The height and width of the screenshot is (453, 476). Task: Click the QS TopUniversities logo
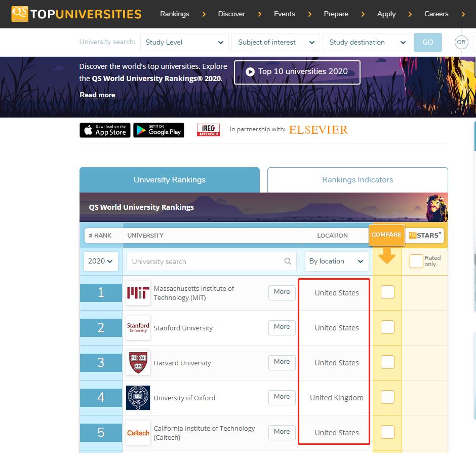click(x=76, y=14)
